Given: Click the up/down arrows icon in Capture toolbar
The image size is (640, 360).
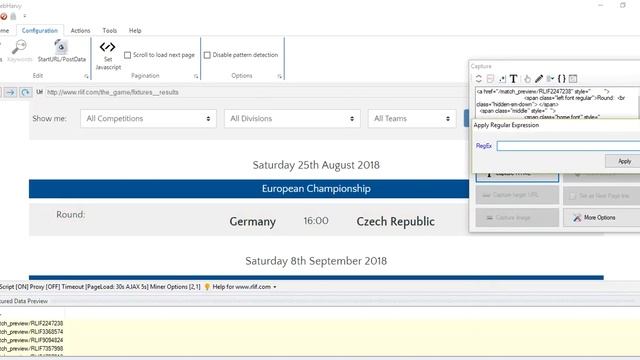Looking at the screenshot, I should coord(479,79).
